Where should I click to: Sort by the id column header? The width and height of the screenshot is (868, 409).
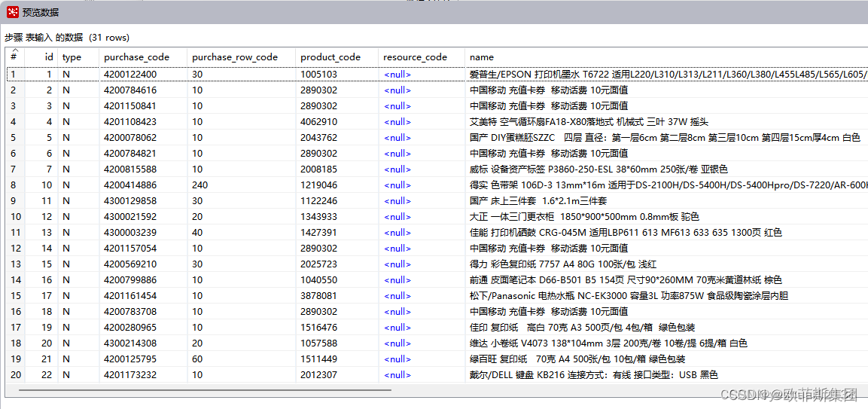(41, 56)
